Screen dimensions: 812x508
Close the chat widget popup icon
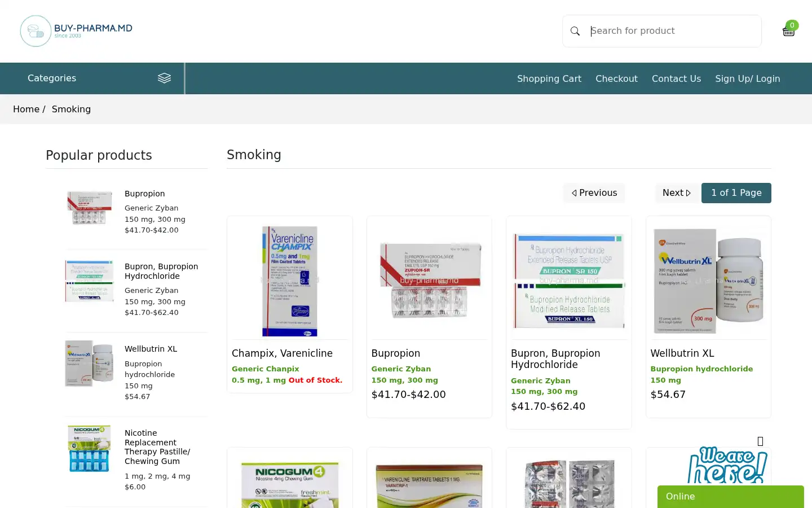coord(760,441)
